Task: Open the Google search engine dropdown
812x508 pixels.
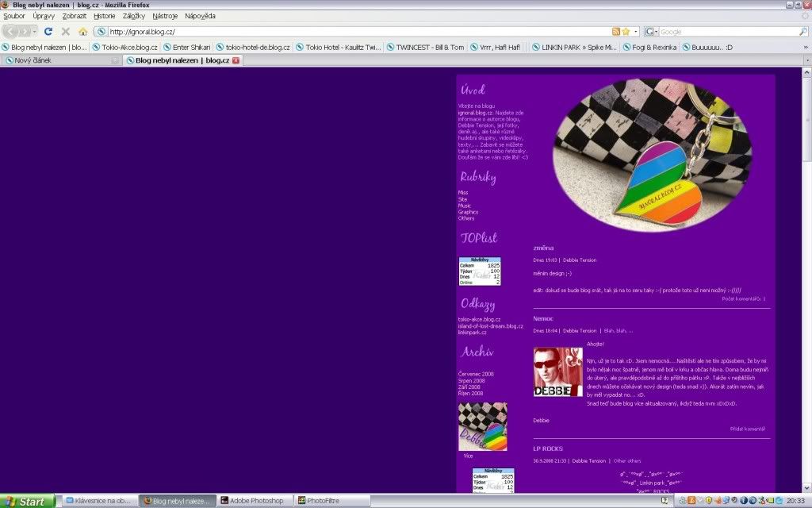Action: pos(651,31)
